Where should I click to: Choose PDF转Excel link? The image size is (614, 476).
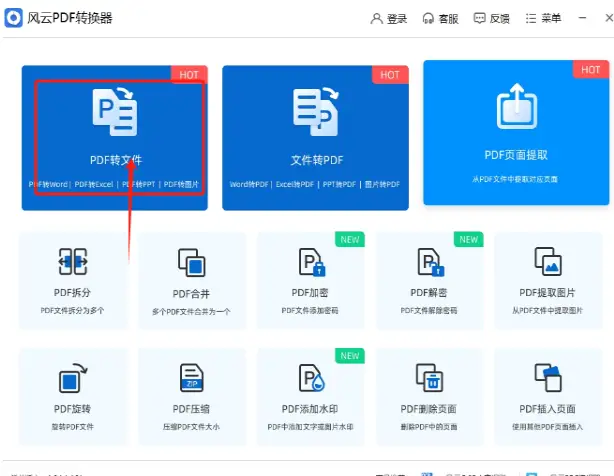point(94,184)
